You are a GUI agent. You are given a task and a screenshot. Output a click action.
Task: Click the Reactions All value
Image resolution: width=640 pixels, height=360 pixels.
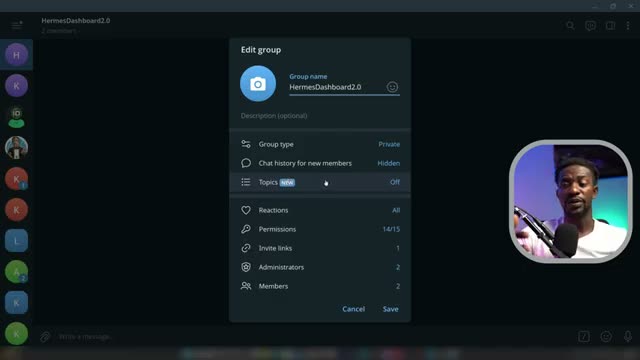[396, 210]
